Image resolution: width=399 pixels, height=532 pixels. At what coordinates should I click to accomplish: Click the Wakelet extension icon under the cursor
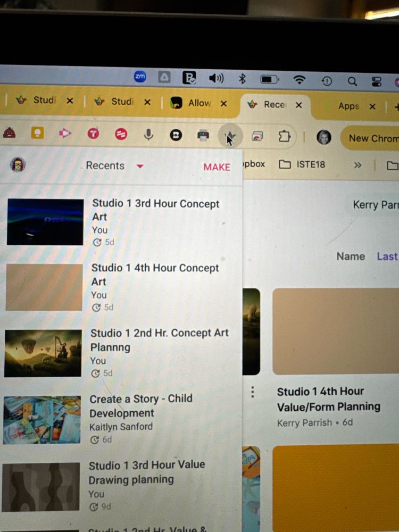(x=230, y=136)
